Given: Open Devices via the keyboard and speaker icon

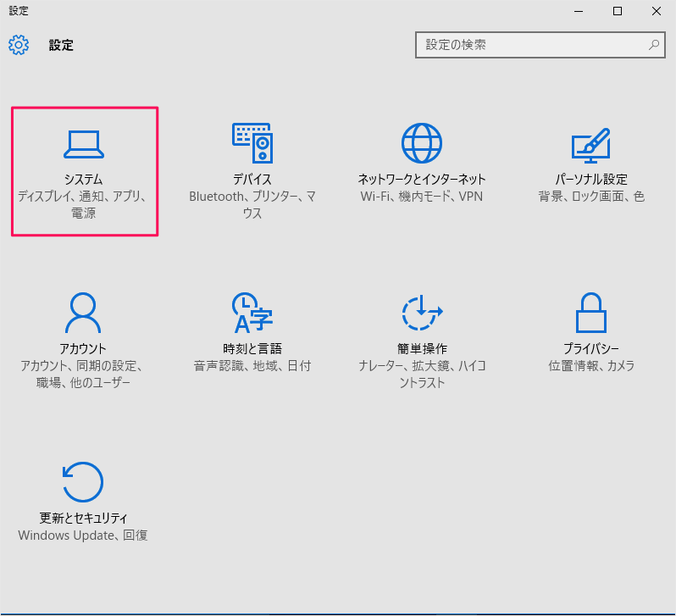Looking at the screenshot, I should pos(252,143).
